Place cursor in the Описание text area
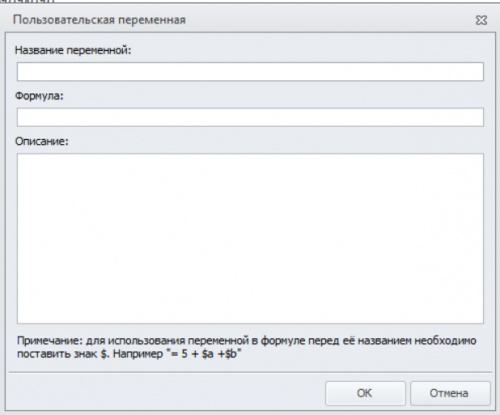Image resolution: width=500 pixels, height=415 pixels. point(250,238)
